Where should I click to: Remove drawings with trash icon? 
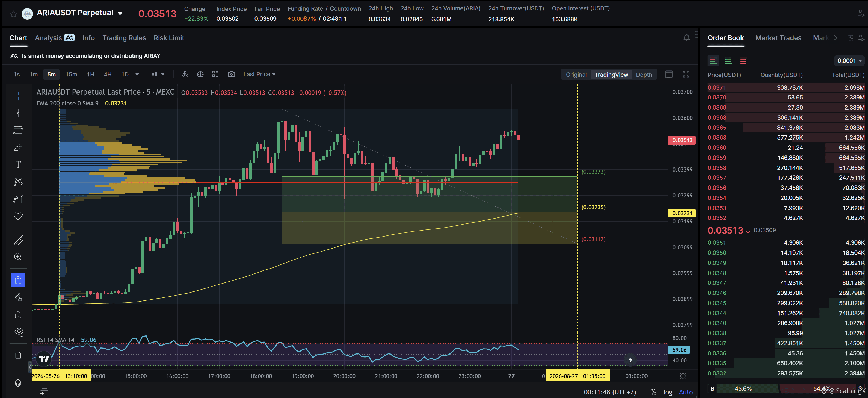[18, 356]
